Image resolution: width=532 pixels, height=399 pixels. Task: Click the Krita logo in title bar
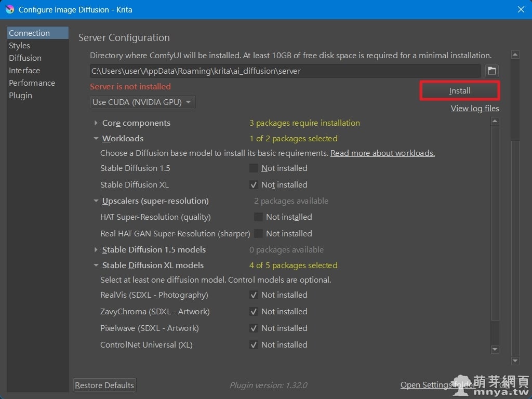click(9, 9)
